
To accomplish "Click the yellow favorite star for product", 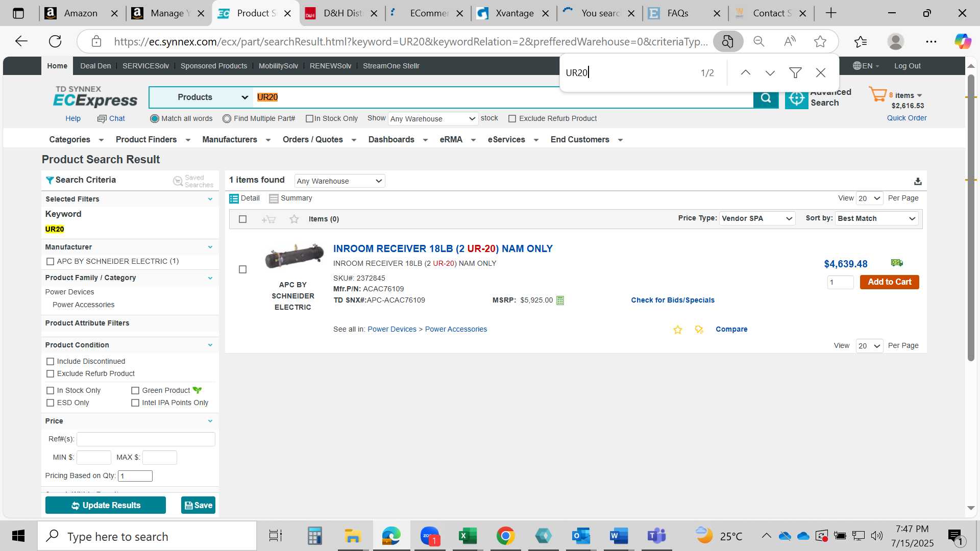I will (678, 330).
